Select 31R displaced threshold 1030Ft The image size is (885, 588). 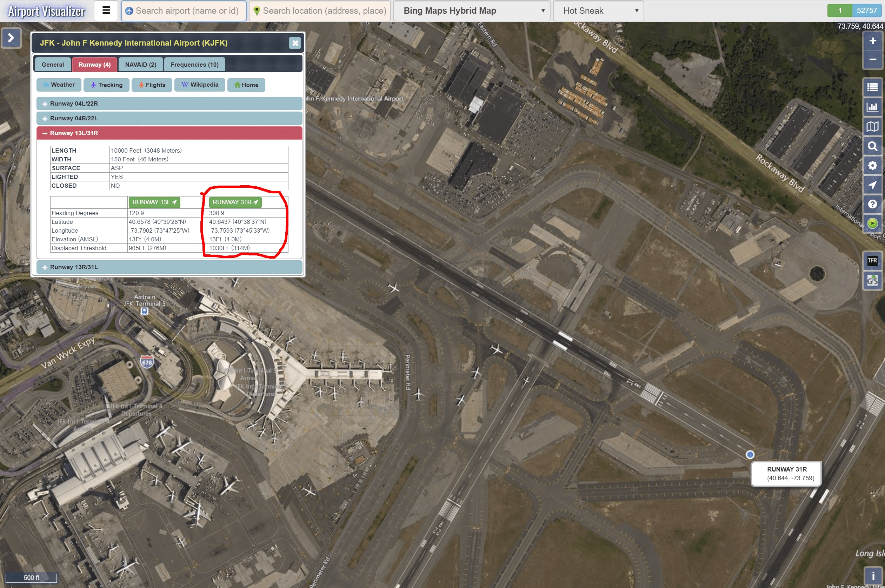[229, 248]
